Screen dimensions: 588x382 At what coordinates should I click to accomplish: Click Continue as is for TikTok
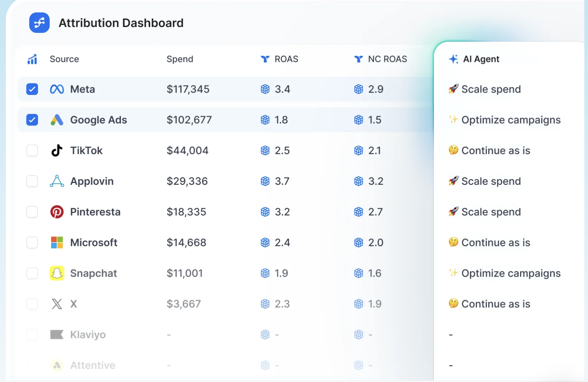pos(496,150)
